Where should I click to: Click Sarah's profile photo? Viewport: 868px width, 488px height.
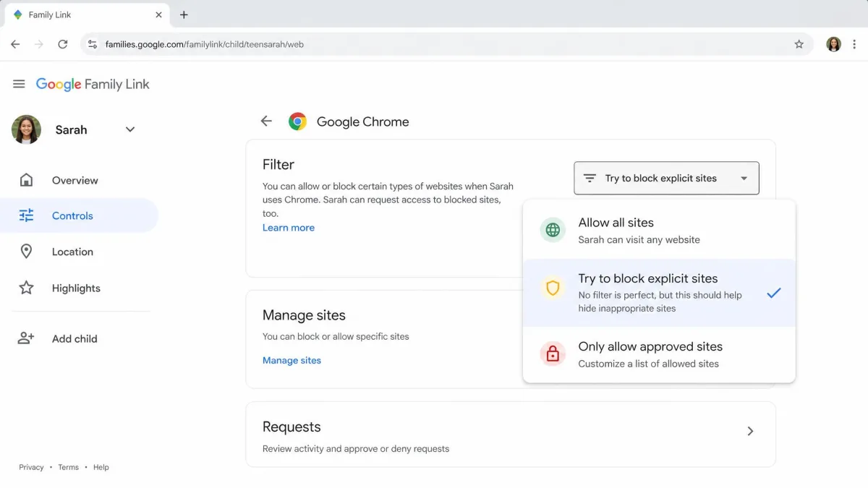[26, 129]
